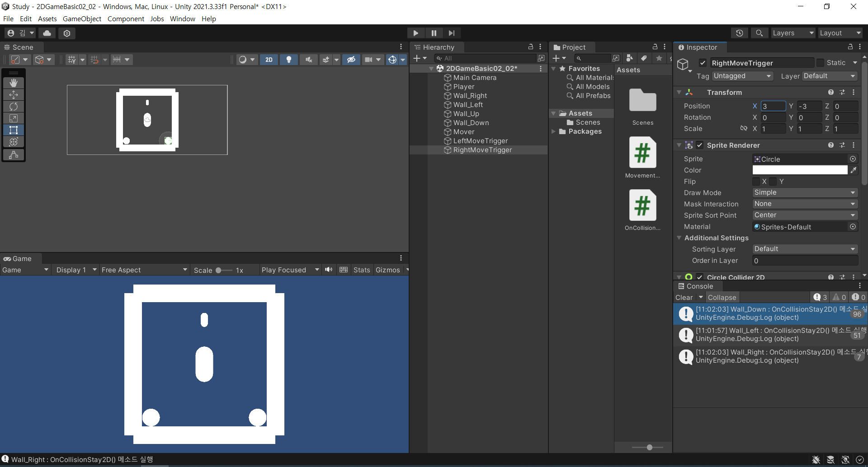Uncheck the RightMoveTrigger active checkbox
Viewport: 868px width, 467px height.
pyautogui.click(x=703, y=63)
